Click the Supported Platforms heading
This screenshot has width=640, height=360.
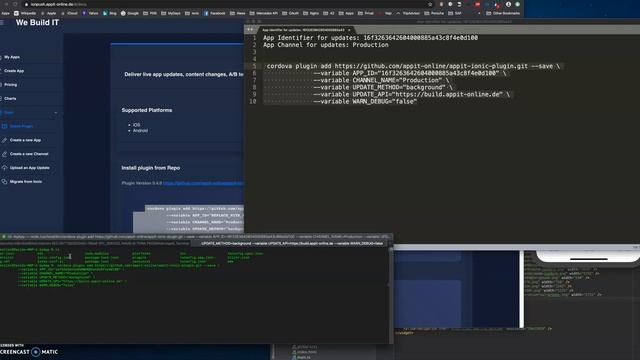click(x=147, y=111)
